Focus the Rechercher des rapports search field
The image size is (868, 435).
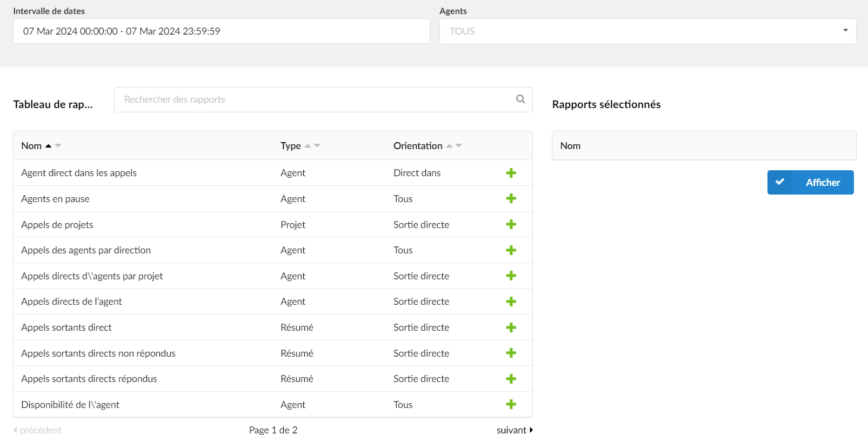(x=323, y=100)
